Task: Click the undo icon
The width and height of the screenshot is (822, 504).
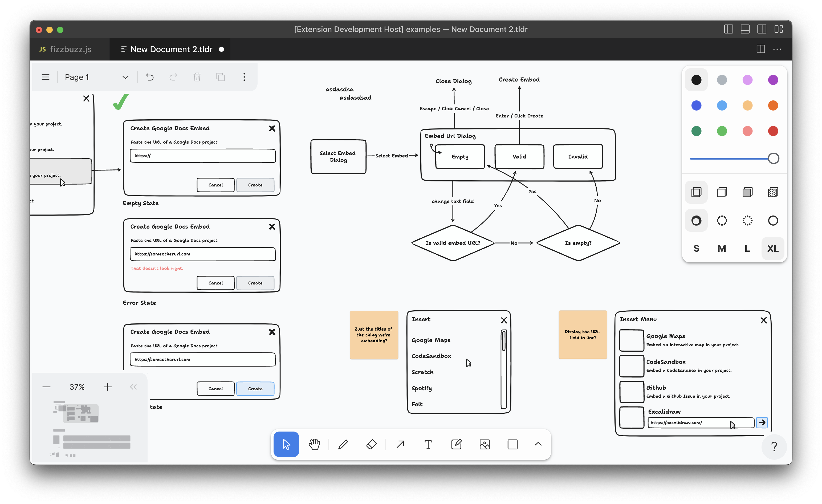Action: coord(150,77)
